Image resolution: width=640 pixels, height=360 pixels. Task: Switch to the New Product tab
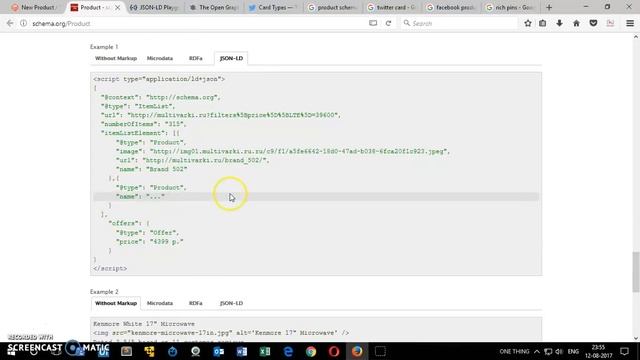point(33,7)
